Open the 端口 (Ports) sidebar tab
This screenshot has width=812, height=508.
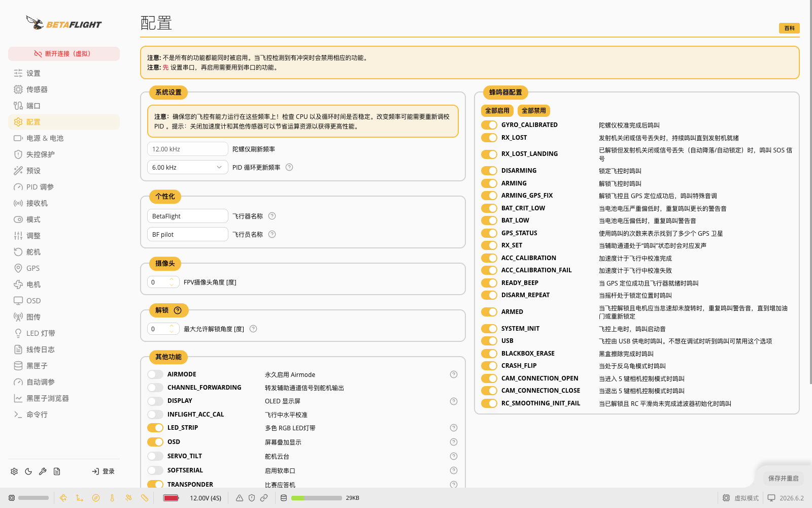[x=64, y=106]
